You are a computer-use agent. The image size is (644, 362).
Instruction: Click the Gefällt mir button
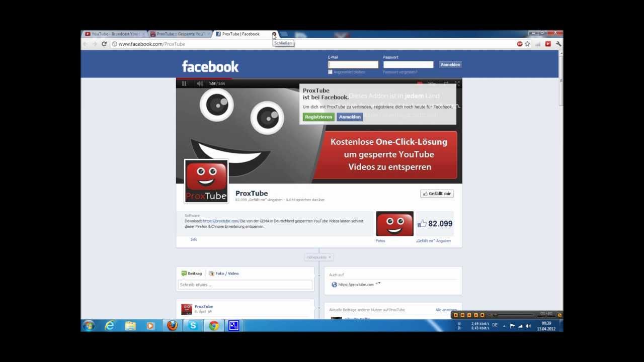437,194
